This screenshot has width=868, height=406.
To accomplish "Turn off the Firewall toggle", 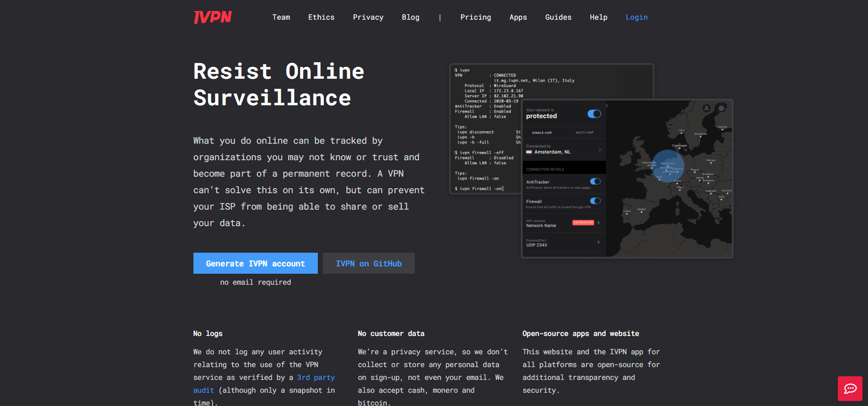I will (x=595, y=201).
